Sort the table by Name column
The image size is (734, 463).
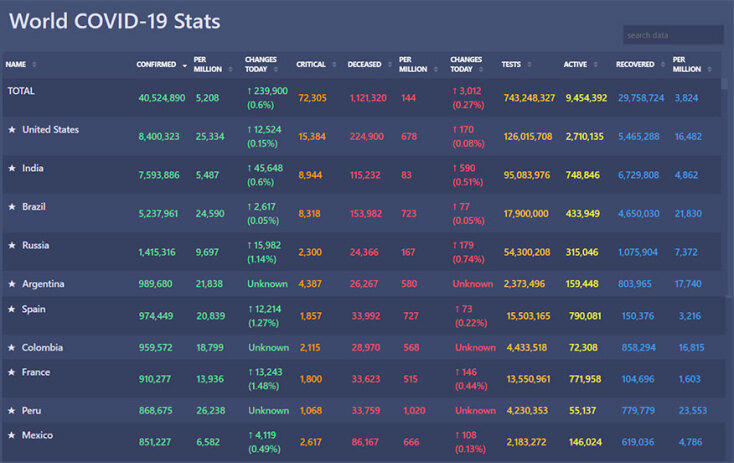click(16, 65)
